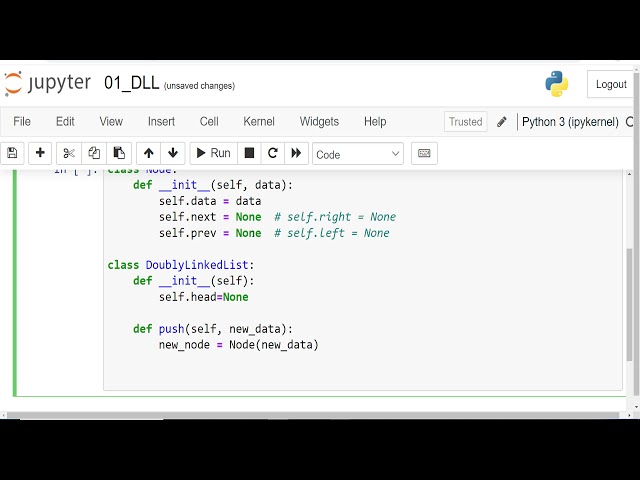Open the Kernel menu
This screenshot has width=640, height=480.
[x=259, y=122]
